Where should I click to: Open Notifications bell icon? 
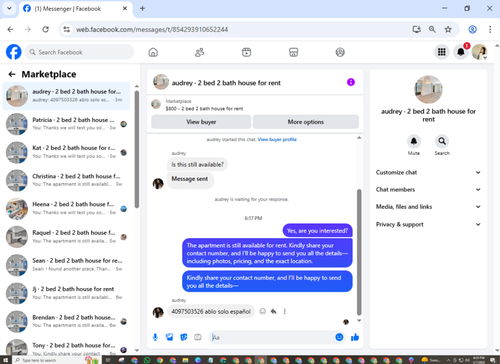coord(461,52)
